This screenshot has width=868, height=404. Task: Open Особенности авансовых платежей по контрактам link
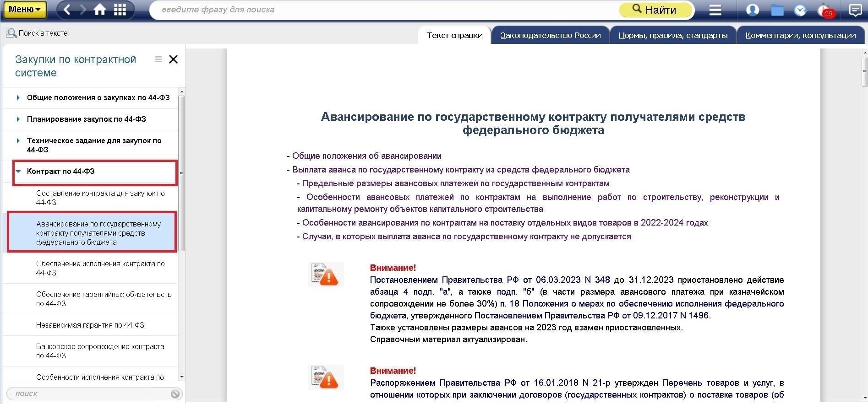538,203
